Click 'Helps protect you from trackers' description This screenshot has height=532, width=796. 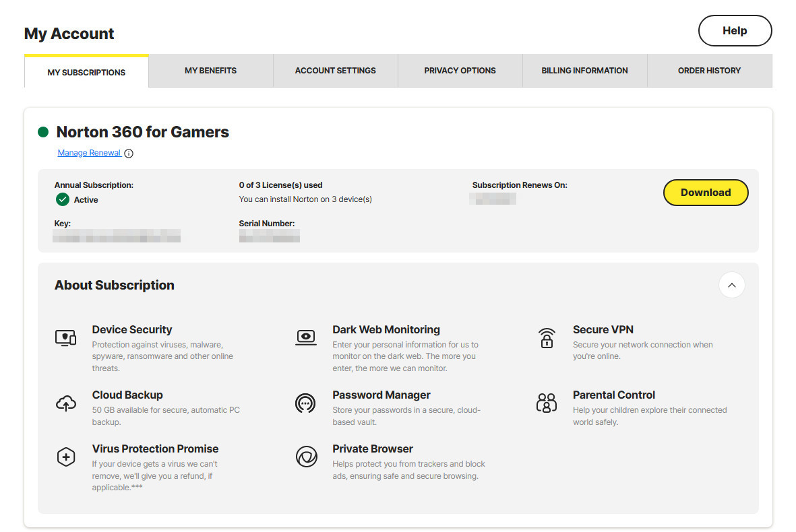pos(408,469)
